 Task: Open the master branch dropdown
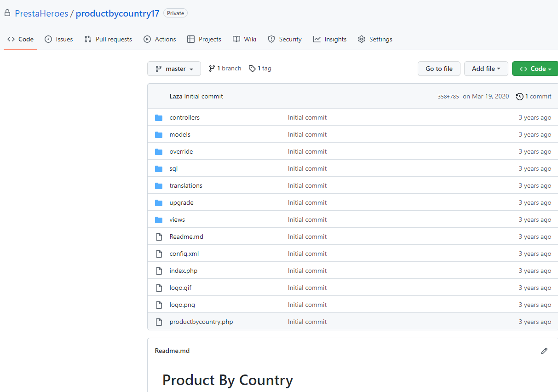point(174,69)
